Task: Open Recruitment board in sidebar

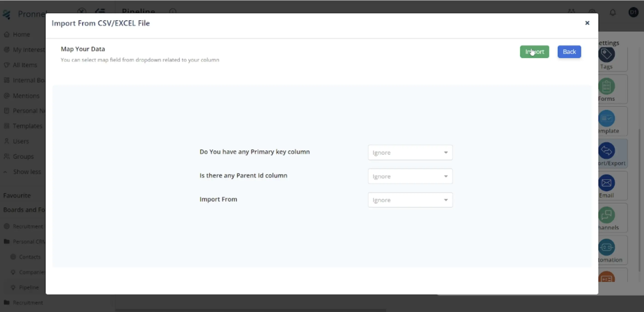Action: tap(28, 226)
